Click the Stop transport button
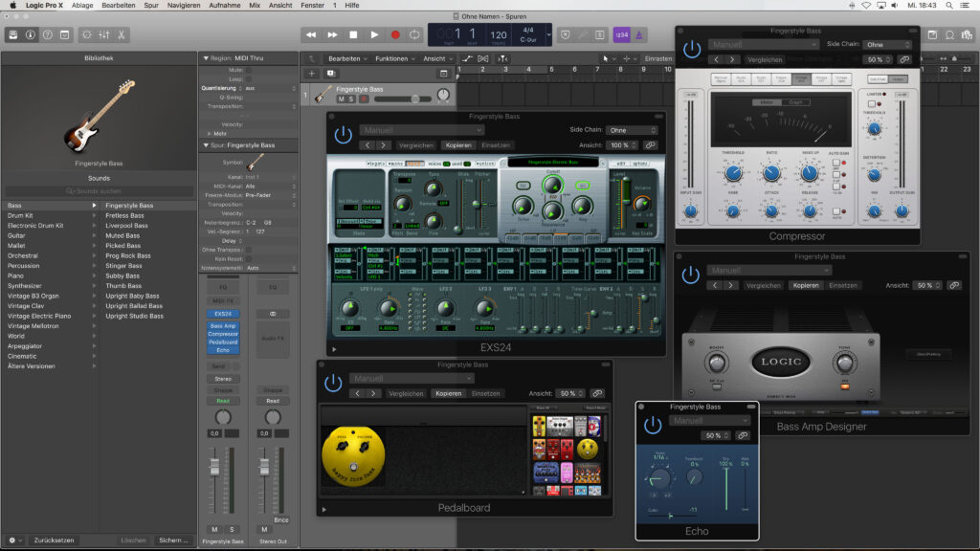This screenshot has width=980, height=551. coord(353,35)
